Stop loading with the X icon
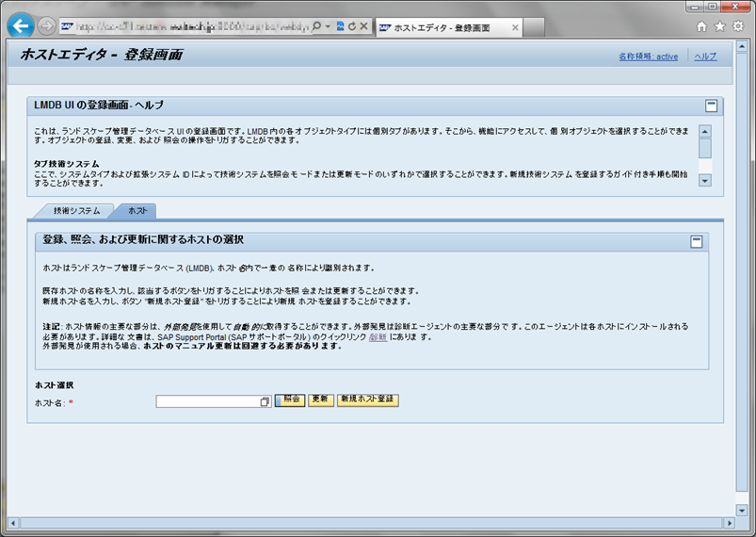Image resolution: width=756 pixels, height=537 pixels. pos(364,26)
